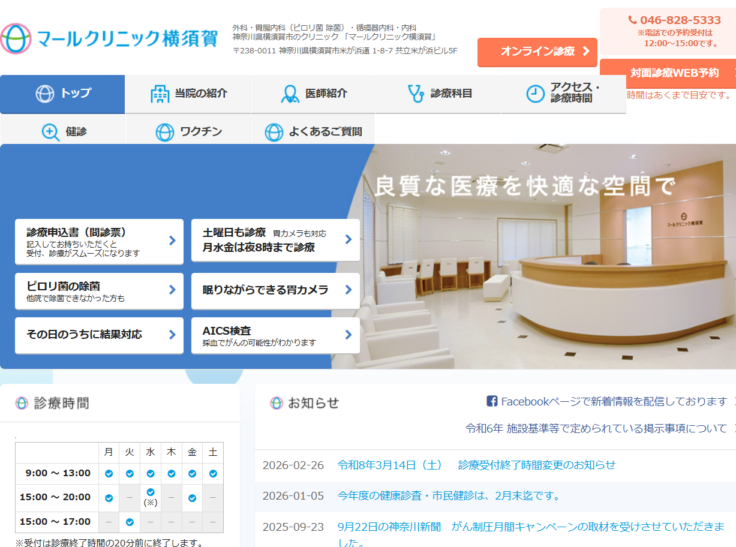Click chevron on 眠りながらできる胃カメラ card
This screenshot has height=547, width=736.
[348, 290]
